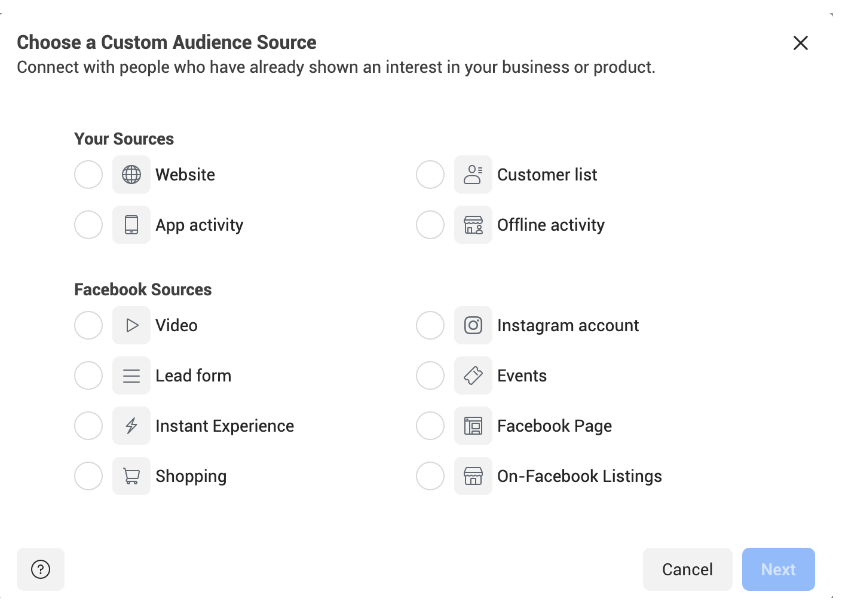This screenshot has height=610, width=851.
Task: Click the Instagram account camera icon
Action: click(x=473, y=326)
